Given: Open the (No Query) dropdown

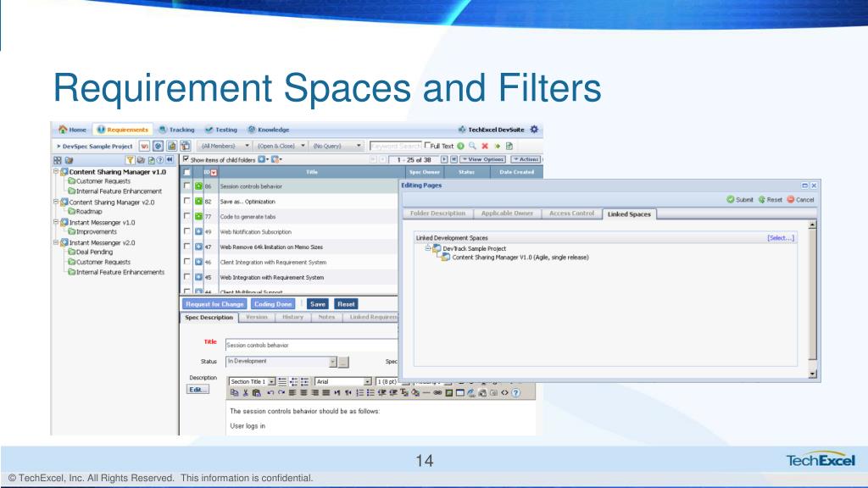Looking at the screenshot, I should tap(337, 146).
